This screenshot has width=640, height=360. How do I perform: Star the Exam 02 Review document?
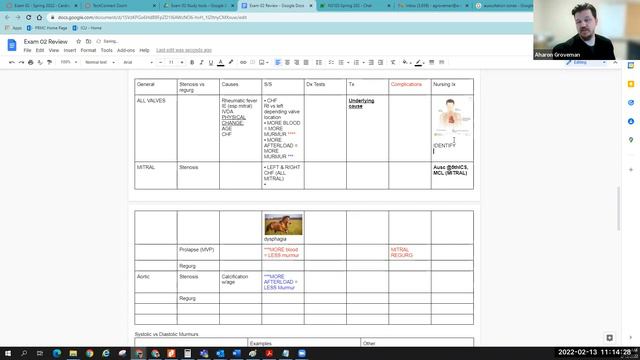pos(78,41)
